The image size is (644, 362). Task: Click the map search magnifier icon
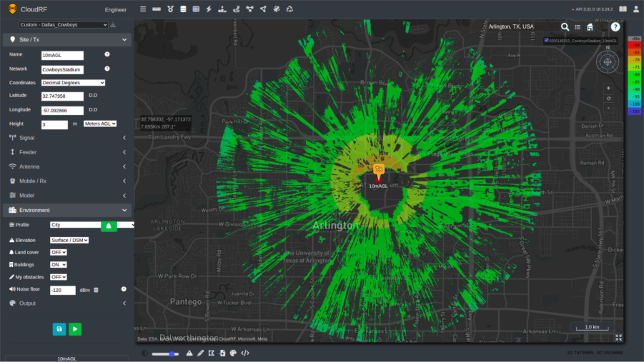click(x=565, y=27)
